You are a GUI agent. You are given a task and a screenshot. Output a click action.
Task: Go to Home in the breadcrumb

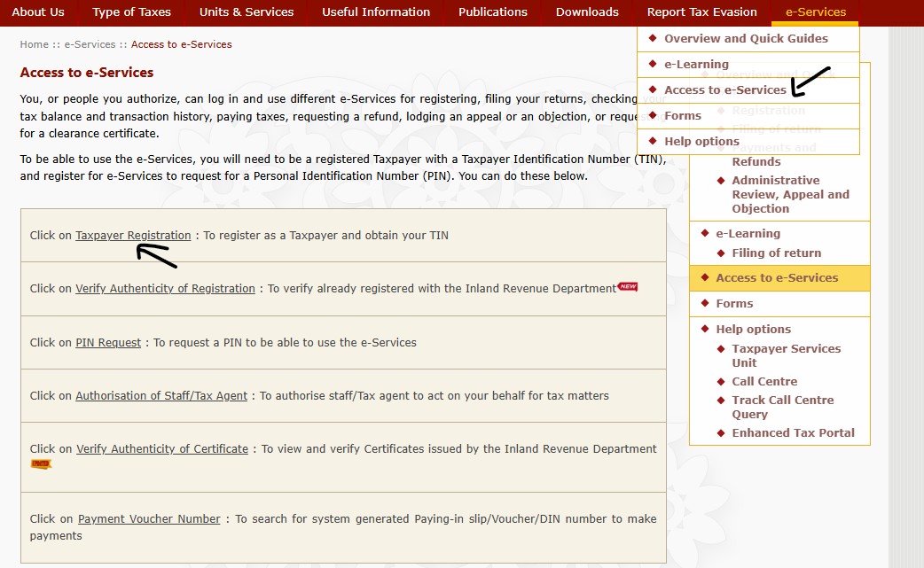(35, 44)
